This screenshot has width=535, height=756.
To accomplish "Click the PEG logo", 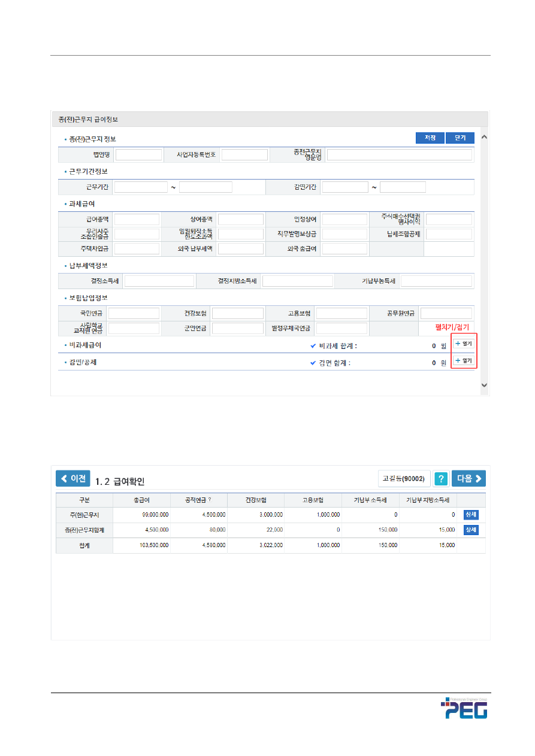I will click(x=464, y=709).
